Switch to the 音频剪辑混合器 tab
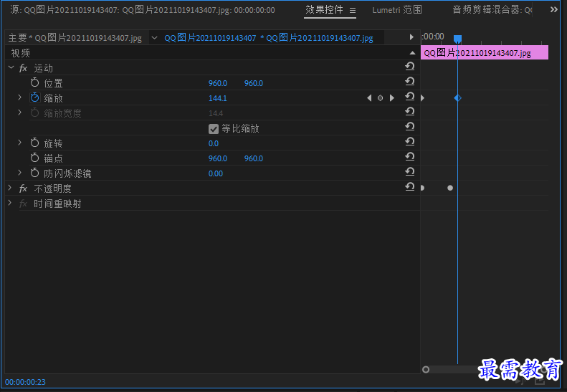This screenshot has width=567, height=392. pyautogui.click(x=492, y=10)
